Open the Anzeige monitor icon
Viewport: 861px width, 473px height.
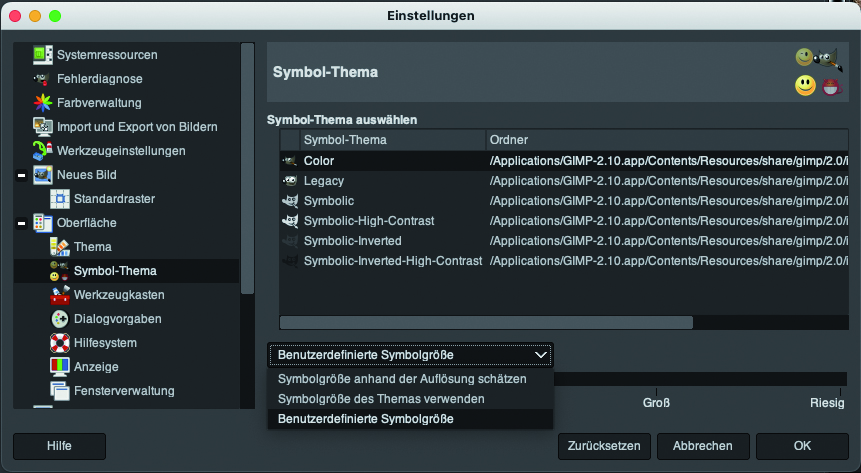point(60,366)
